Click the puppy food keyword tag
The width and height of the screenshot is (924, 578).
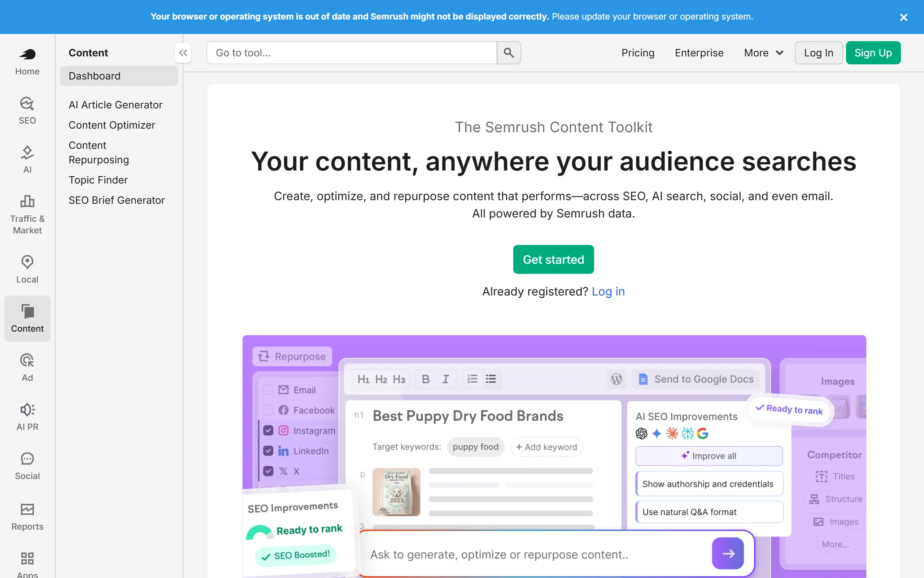pos(475,447)
